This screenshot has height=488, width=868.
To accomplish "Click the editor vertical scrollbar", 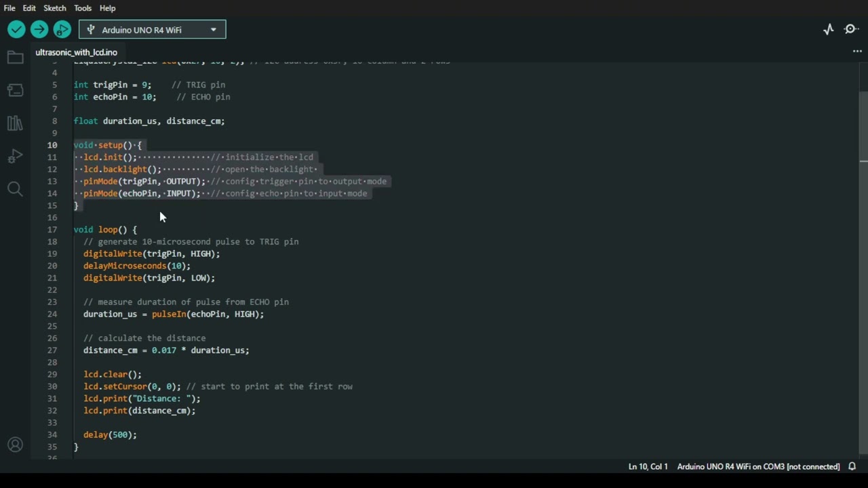I will [863, 272].
